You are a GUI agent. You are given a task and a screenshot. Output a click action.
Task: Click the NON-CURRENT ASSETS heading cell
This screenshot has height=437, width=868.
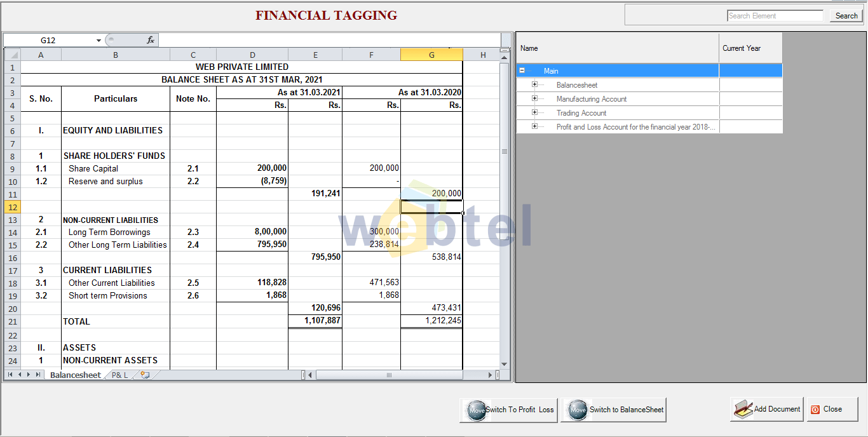(116, 360)
